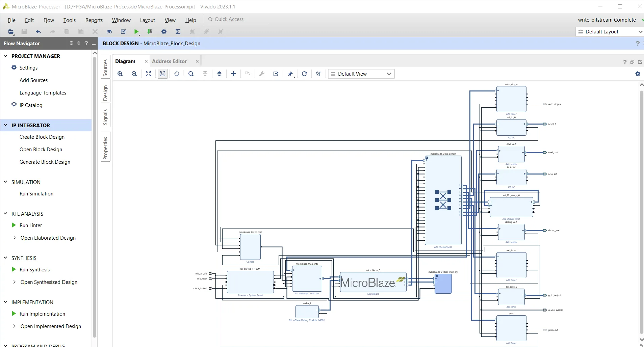Click Validate Design in diagram toolbar

coord(276,74)
